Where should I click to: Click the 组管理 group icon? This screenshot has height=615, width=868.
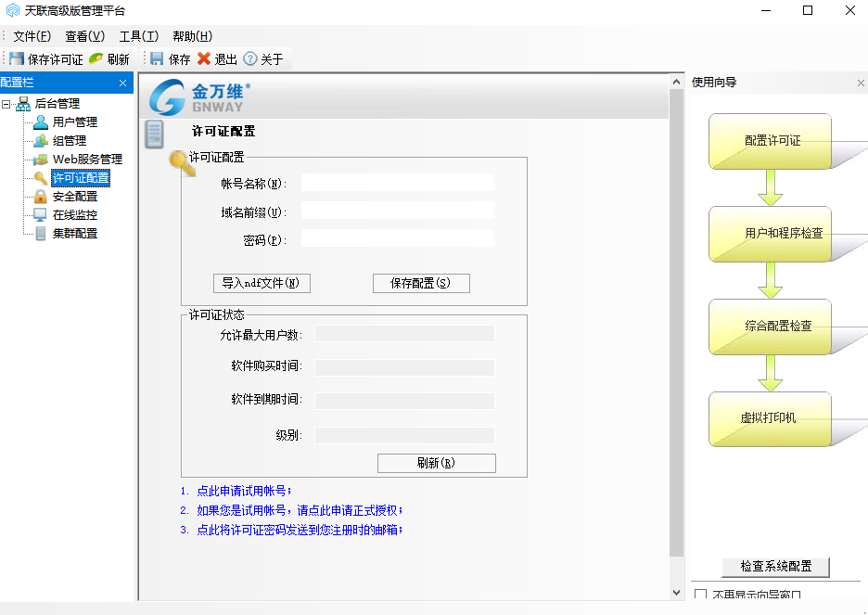(x=41, y=141)
